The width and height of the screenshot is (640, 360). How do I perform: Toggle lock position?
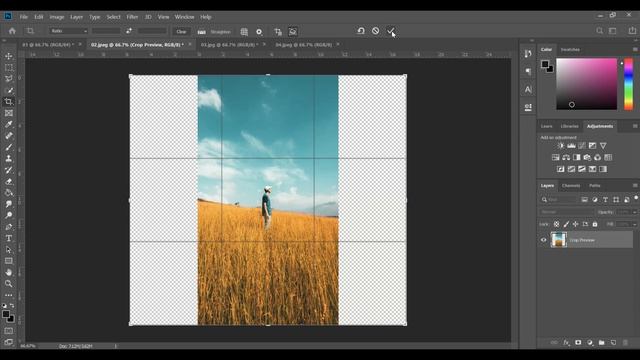[x=576, y=224]
